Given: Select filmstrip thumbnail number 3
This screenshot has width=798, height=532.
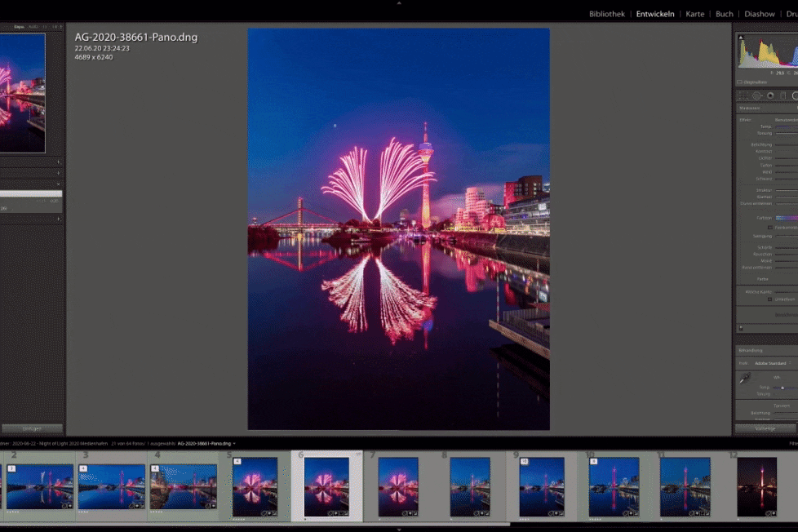Looking at the screenshot, I should coord(112,486).
